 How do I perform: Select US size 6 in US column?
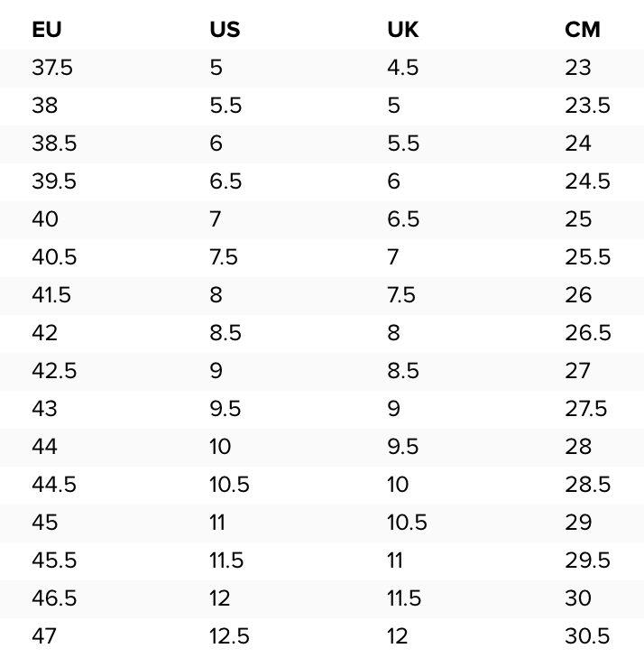(x=216, y=144)
